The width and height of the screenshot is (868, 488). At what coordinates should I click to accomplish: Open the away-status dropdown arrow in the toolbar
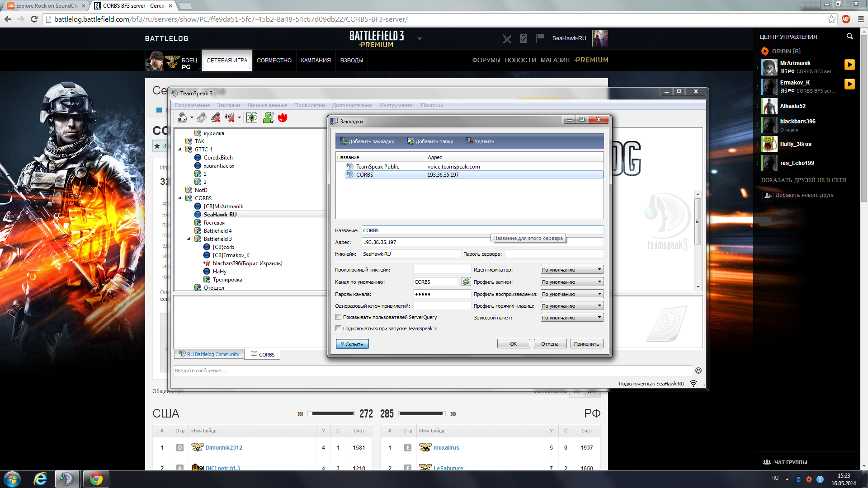tap(192, 118)
